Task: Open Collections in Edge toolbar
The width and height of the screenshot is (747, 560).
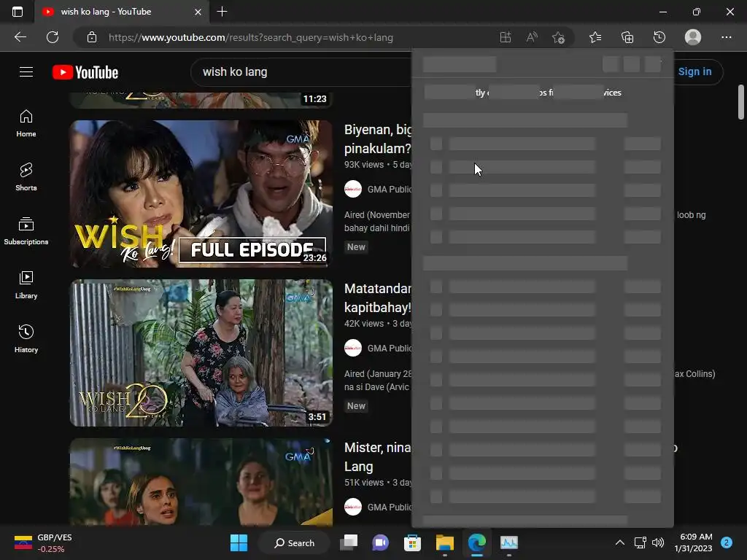Action: pos(627,37)
